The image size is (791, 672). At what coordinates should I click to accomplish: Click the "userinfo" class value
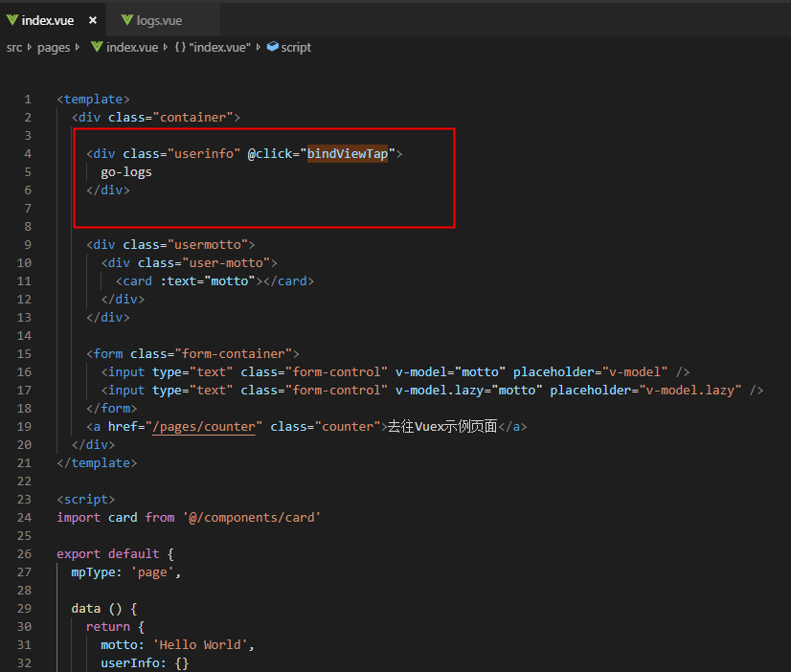pos(204,154)
